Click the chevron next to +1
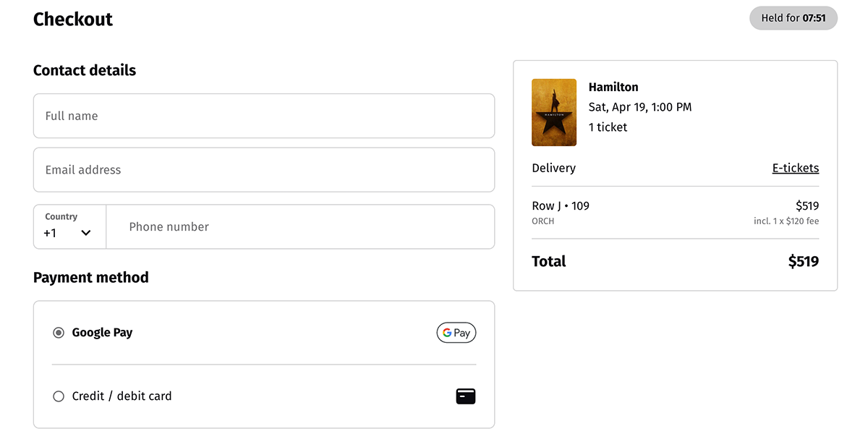 pos(86,233)
